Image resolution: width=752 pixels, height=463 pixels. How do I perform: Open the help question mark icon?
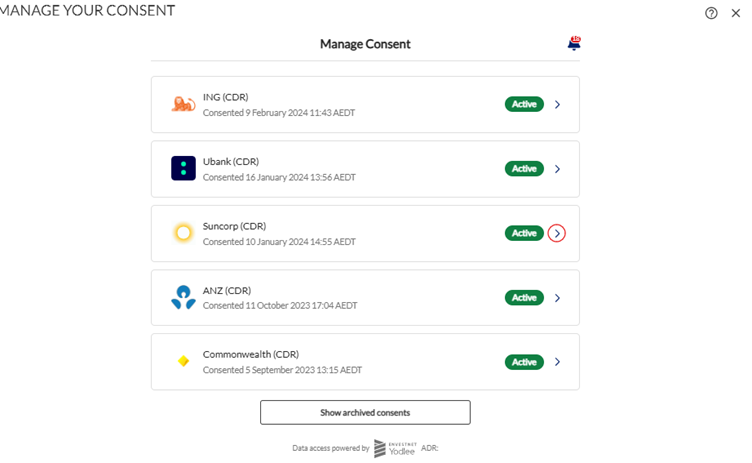(x=711, y=13)
